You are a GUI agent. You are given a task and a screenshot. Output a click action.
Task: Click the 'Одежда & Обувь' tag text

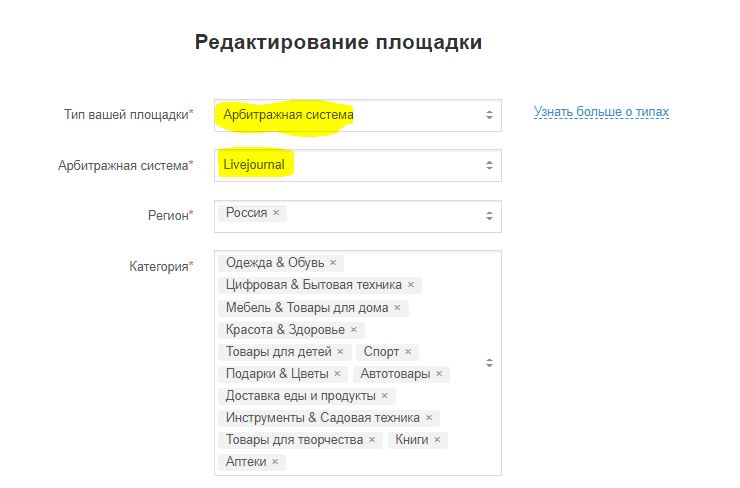pyautogui.click(x=275, y=262)
